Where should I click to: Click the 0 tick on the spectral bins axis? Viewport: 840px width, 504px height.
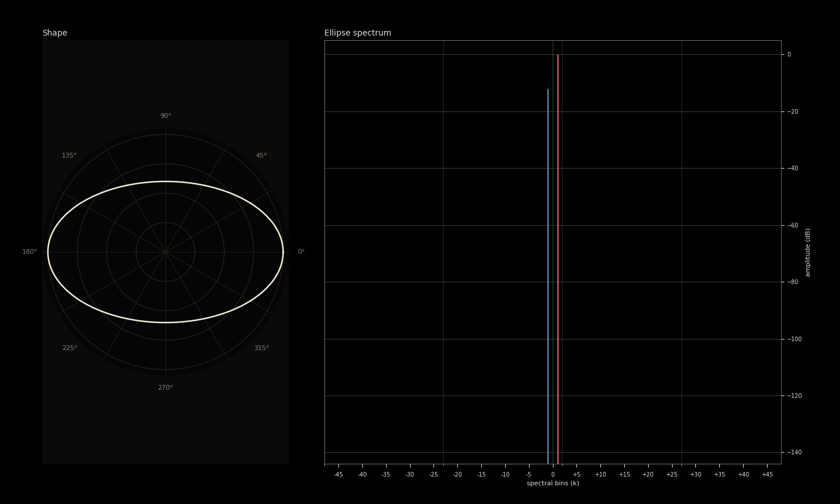coord(553,475)
